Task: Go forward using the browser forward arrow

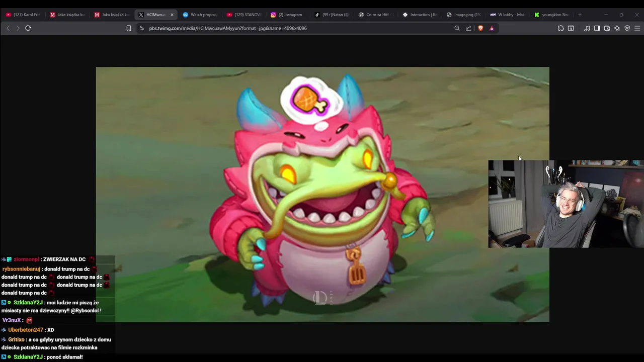Action: click(18, 28)
